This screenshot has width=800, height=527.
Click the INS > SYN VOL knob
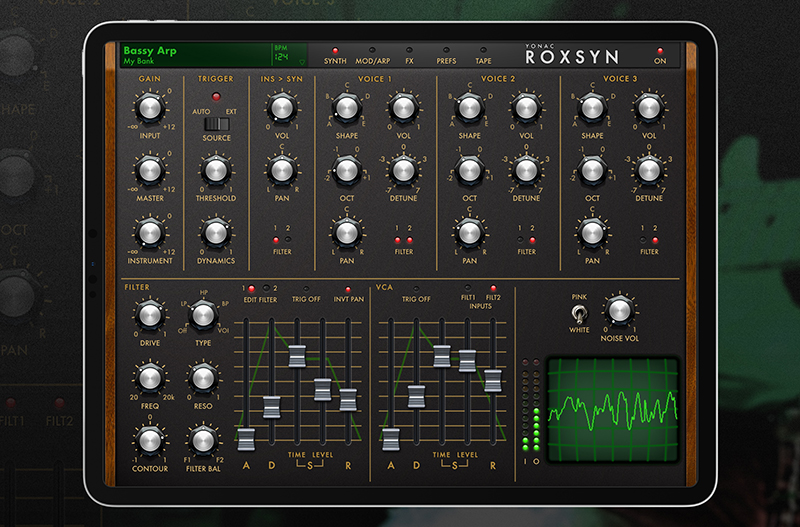tap(282, 108)
